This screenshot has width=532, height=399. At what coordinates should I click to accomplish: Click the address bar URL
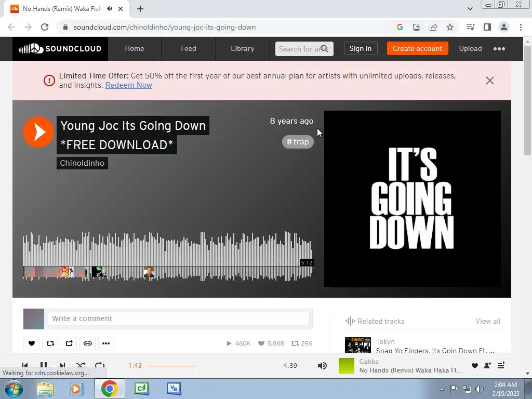click(165, 27)
